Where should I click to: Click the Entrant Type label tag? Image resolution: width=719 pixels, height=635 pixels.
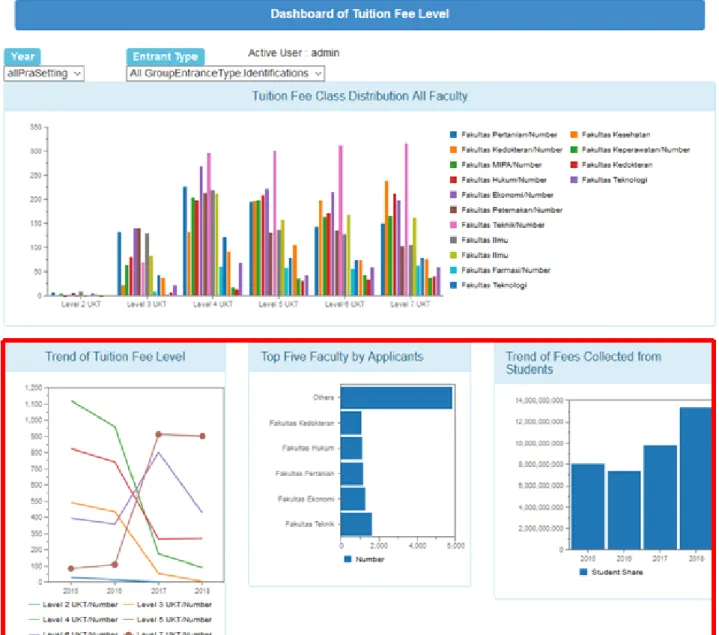[165, 57]
